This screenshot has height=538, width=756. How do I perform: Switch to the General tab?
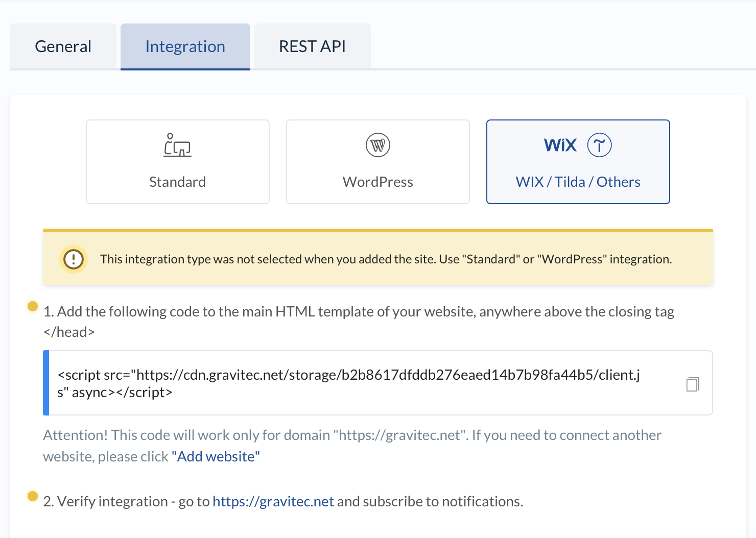click(63, 46)
